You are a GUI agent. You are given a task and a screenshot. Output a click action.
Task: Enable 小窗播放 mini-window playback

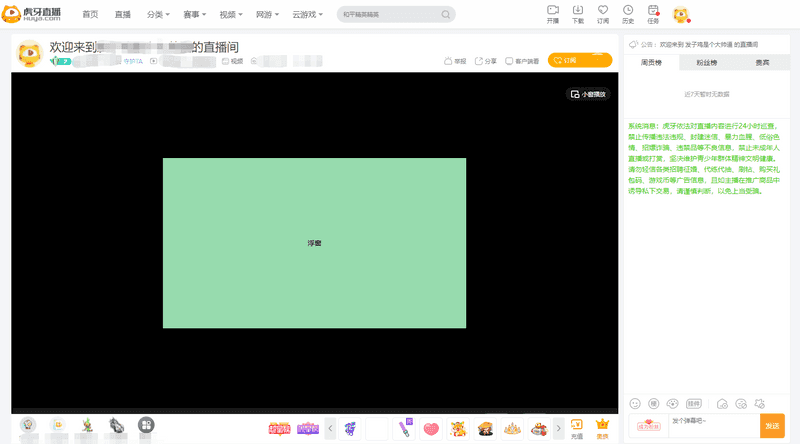pos(588,94)
